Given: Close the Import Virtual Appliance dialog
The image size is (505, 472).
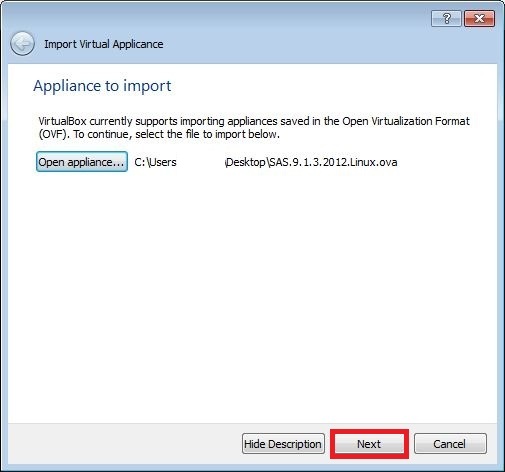Looking at the screenshot, I should (479, 18).
